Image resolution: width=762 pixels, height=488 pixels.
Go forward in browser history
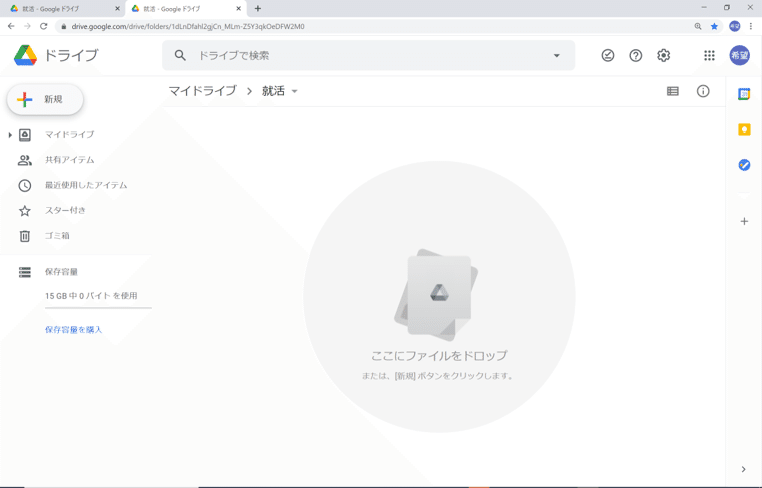tap(27, 26)
